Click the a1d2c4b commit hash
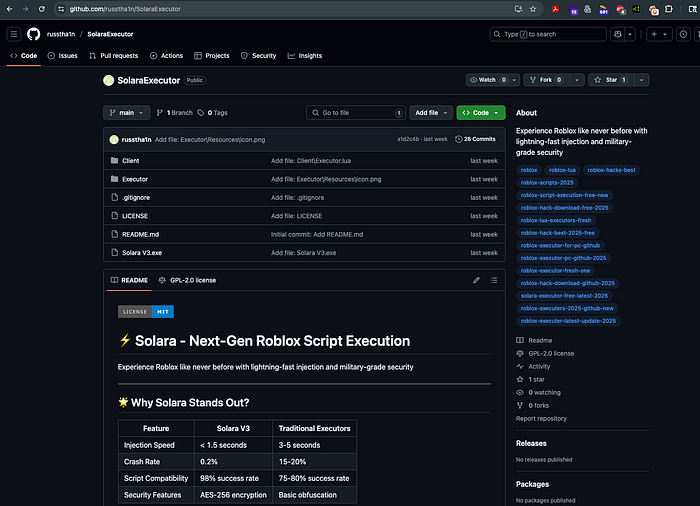 pos(408,139)
